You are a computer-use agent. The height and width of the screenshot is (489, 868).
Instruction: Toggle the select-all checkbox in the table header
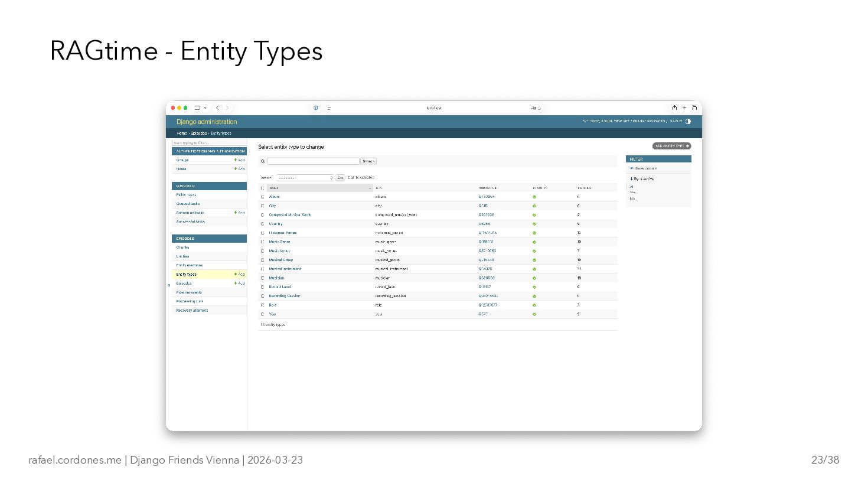pyautogui.click(x=262, y=188)
